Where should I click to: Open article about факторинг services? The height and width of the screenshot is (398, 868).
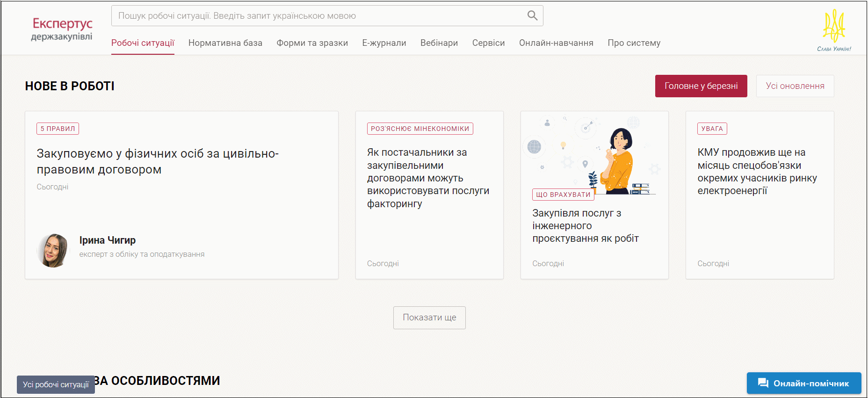click(428, 178)
